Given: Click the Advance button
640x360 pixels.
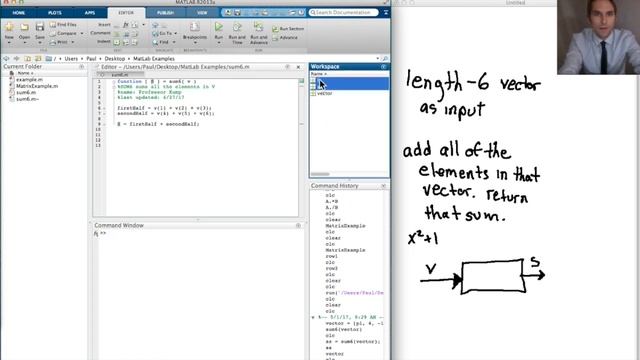Looking at the screenshot, I should pyautogui.click(x=285, y=38).
